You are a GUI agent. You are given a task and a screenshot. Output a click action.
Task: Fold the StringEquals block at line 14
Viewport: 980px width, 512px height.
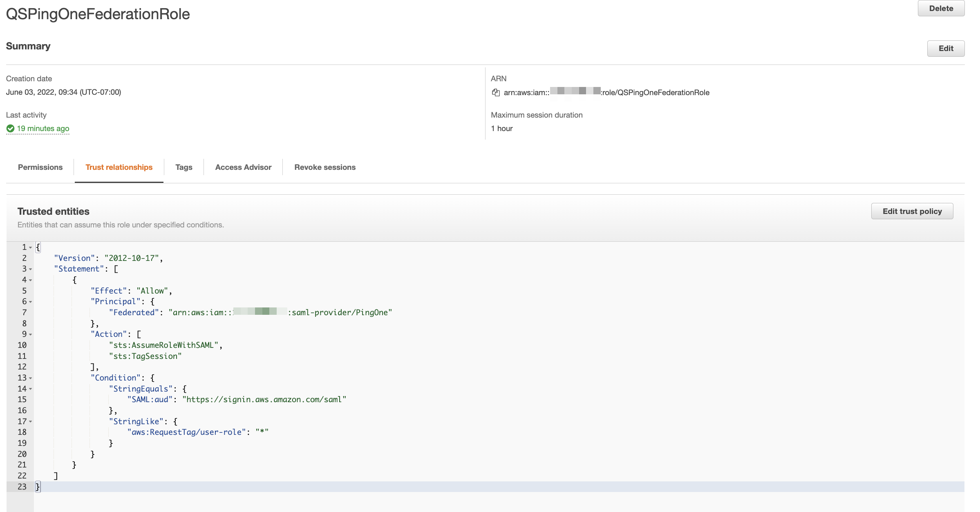[31, 389]
